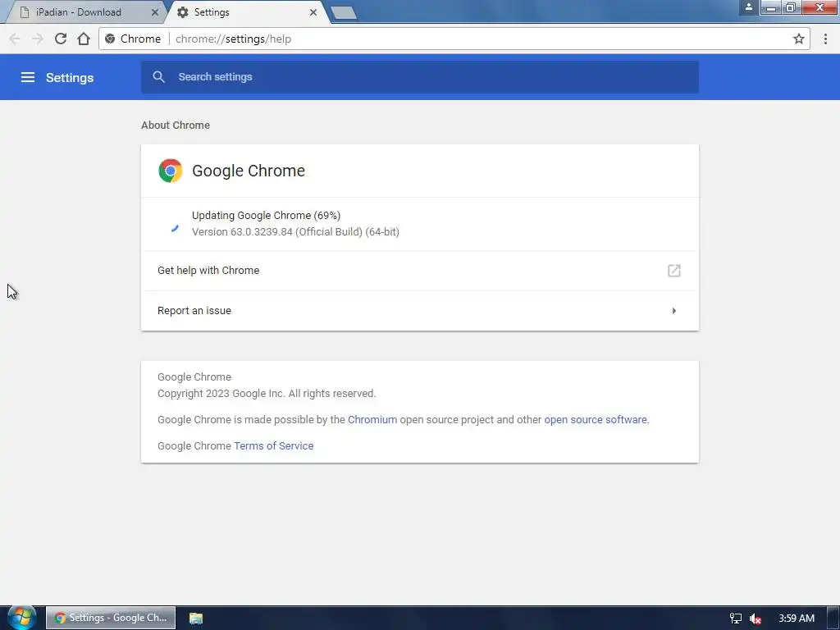The height and width of the screenshot is (630, 840).
Task: Click the About Chrome heading
Action: [x=176, y=125]
